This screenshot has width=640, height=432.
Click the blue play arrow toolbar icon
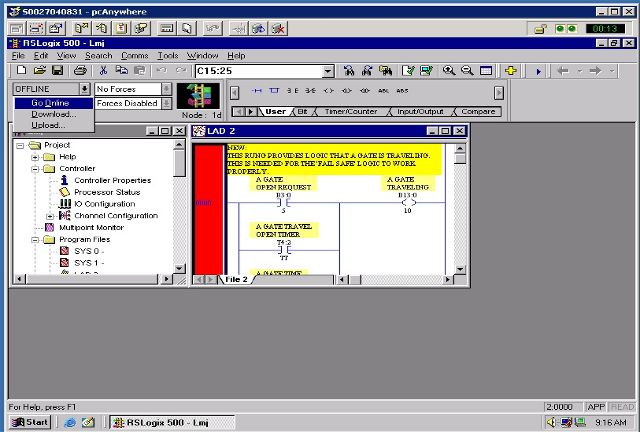pos(538,71)
